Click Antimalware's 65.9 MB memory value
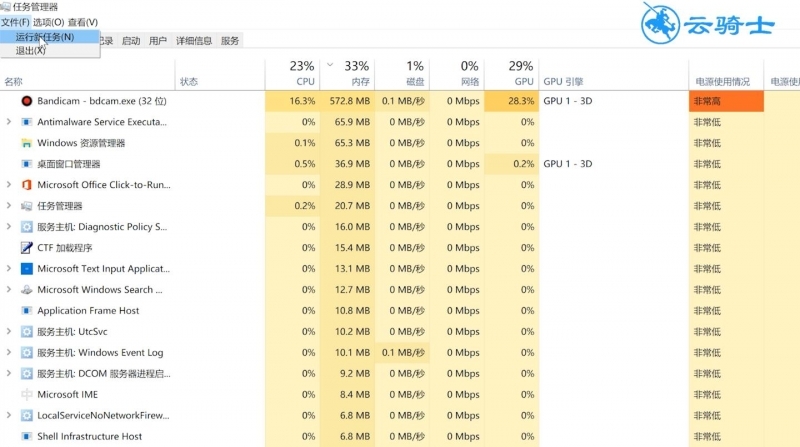 click(347, 122)
